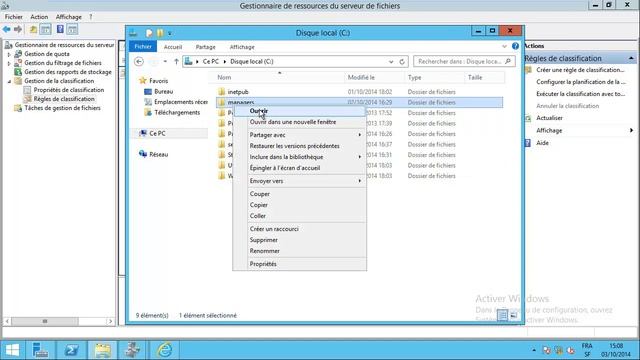
Task: Open Server Manager from the taskbar
Action: [40, 350]
